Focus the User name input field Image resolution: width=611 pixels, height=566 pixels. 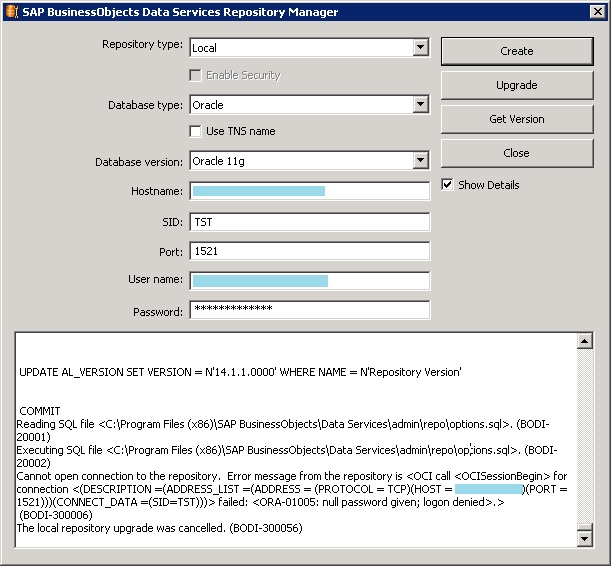[x=310, y=281]
